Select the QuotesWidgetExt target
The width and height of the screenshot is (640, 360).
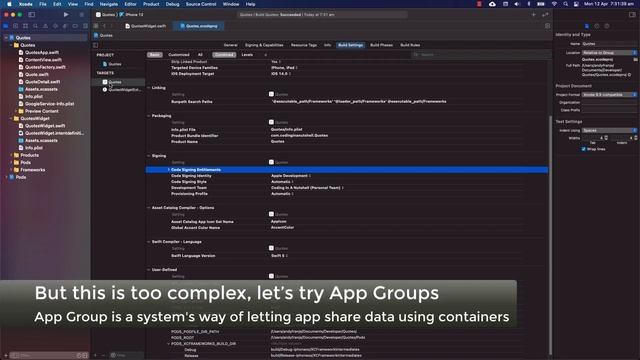122,90
